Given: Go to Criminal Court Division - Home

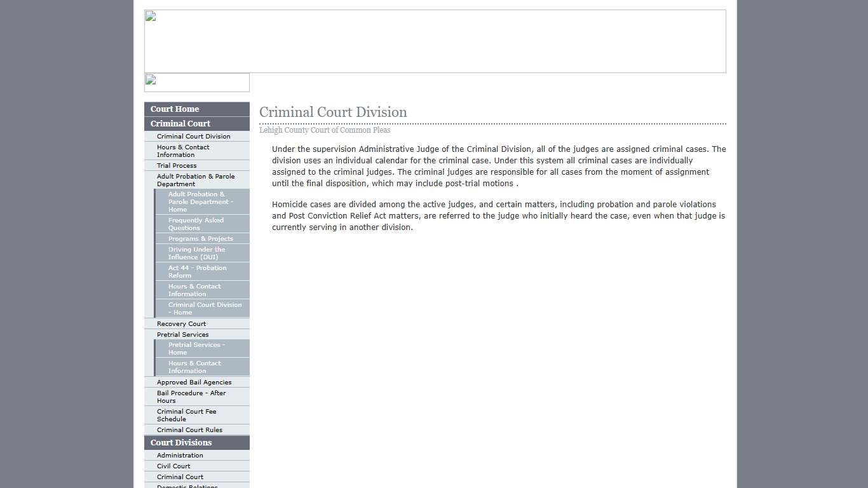Looking at the screenshot, I should tap(204, 308).
